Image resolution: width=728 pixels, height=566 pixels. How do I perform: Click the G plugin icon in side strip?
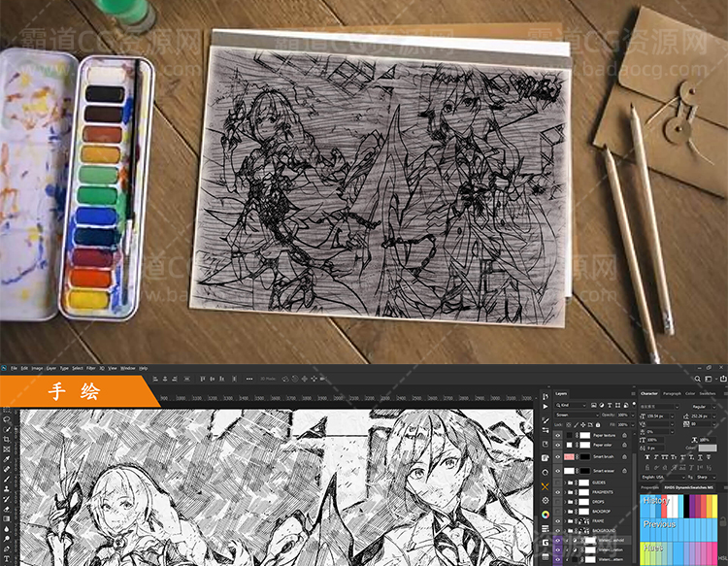click(546, 543)
